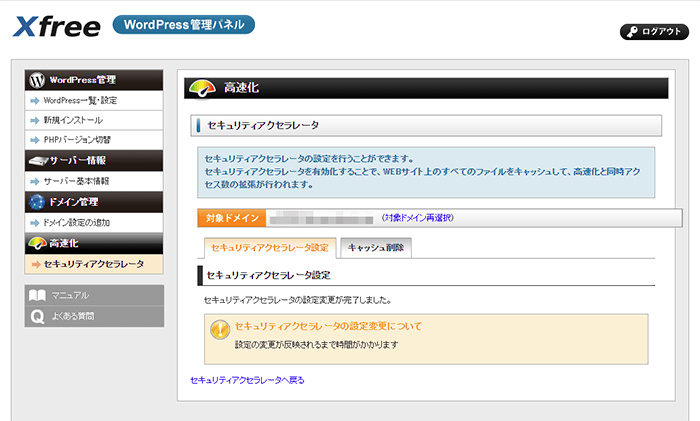Click the Q icon beside よくある質問
This screenshot has width=700, height=421.
click(37, 317)
